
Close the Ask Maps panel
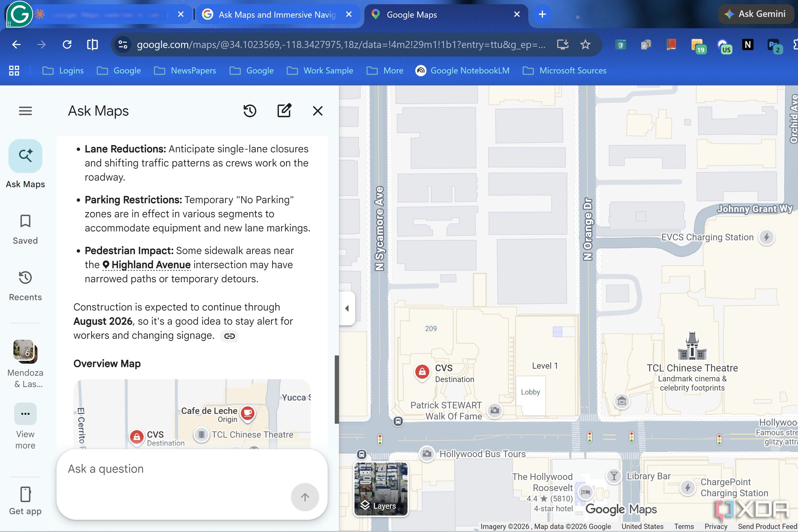pyautogui.click(x=318, y=111)
